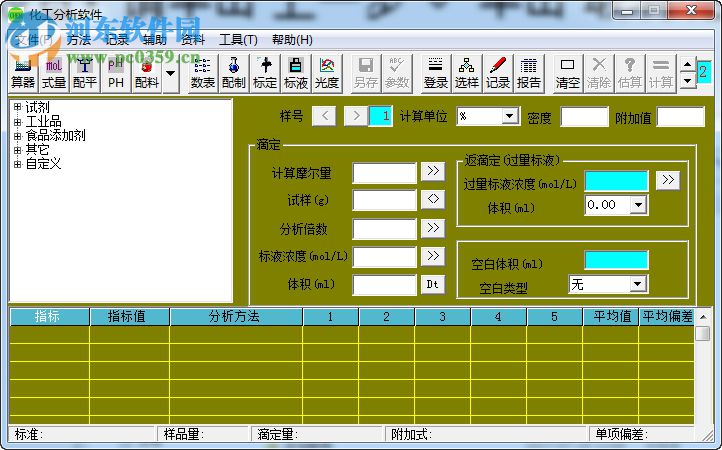Viewport: 722px width, 450px height.
Task: Click the 标液浓度(mol/L) input field
Action: click(x=384, y=257)
